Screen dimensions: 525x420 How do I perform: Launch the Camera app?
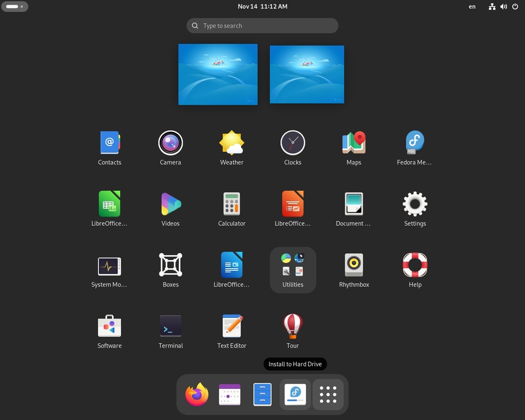click(x=170, y=143)
